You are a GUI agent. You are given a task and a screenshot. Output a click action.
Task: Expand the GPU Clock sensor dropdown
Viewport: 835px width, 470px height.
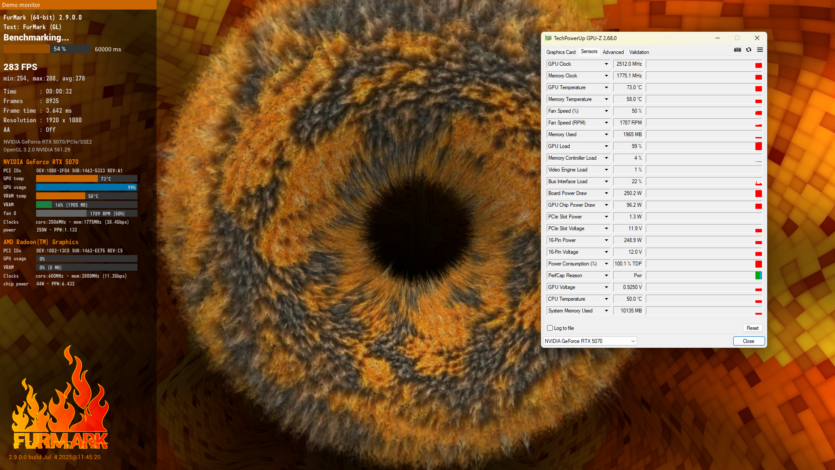point(606,64)
